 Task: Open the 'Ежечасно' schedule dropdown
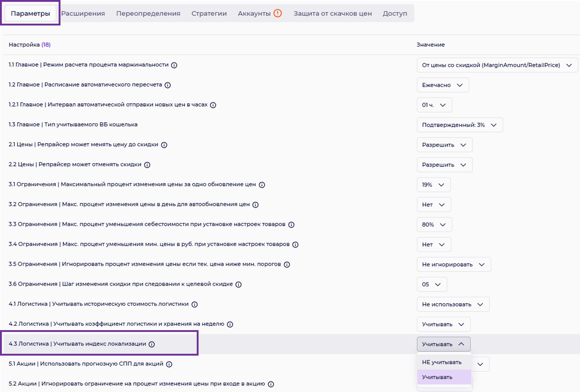click(442, 85)
